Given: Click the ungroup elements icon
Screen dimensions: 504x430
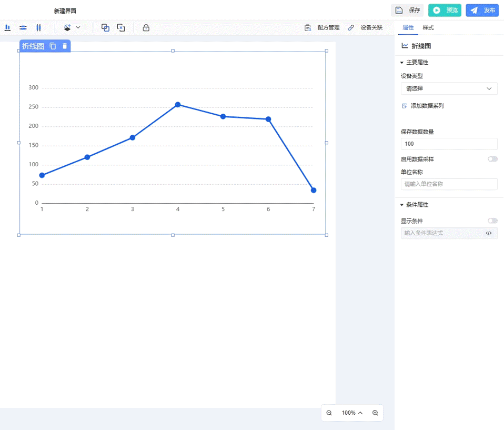Looking at the screenshot, I should pos(121,28).
